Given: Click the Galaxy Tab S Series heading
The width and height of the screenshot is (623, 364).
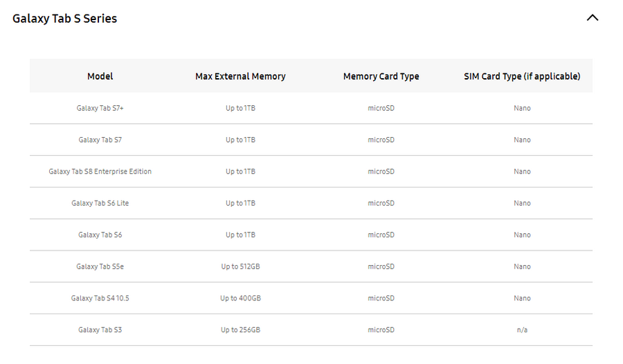Looking at the screenshot, I should [65, 19].
